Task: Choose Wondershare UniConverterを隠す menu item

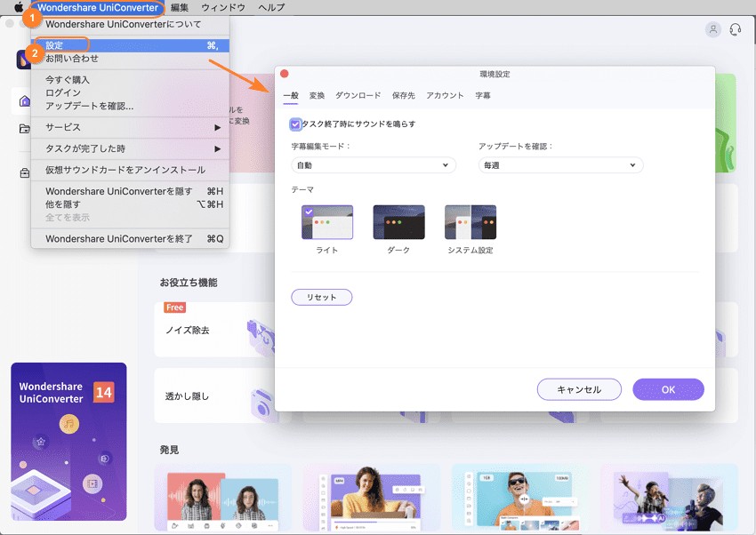Action: (130, 191)
